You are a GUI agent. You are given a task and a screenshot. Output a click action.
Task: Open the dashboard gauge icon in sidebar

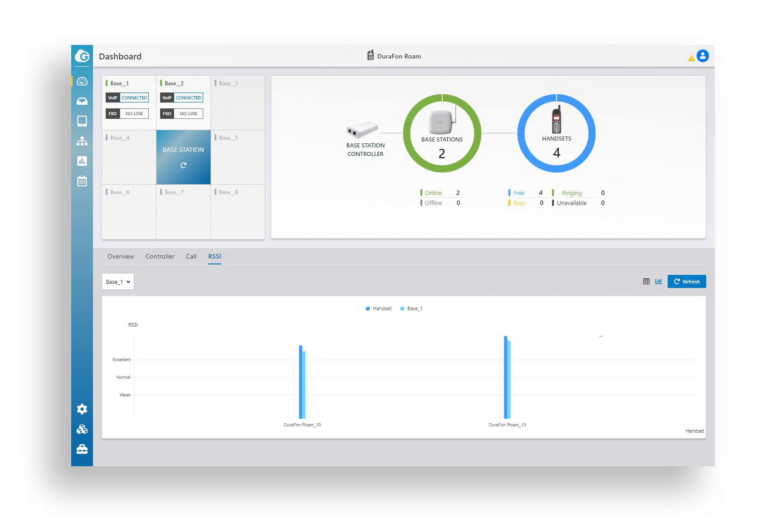coord(82,82)
